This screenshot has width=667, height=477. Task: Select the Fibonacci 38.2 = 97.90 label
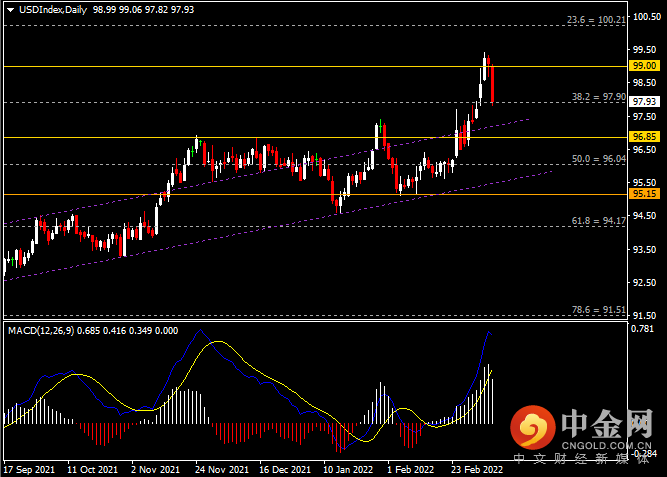coord(599,97)
